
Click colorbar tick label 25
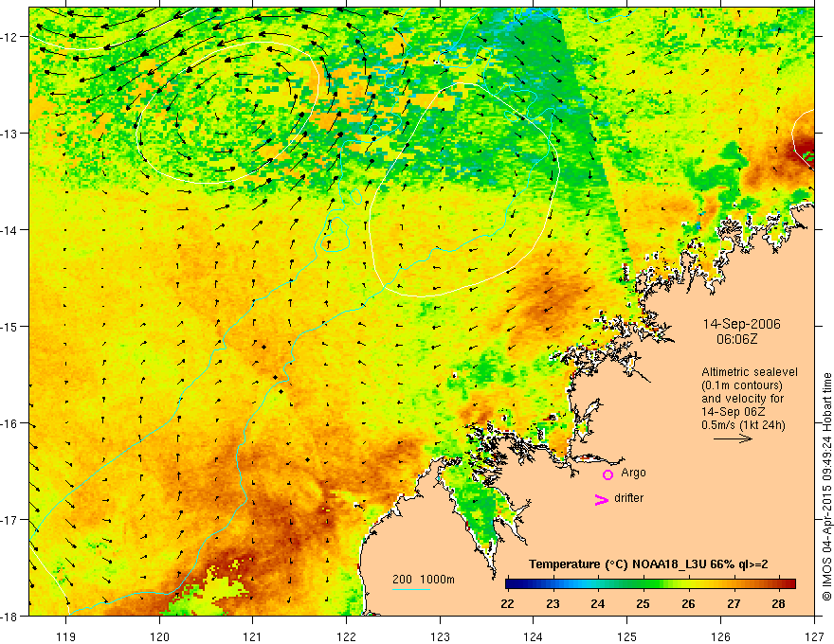click(x=644, y=604)
